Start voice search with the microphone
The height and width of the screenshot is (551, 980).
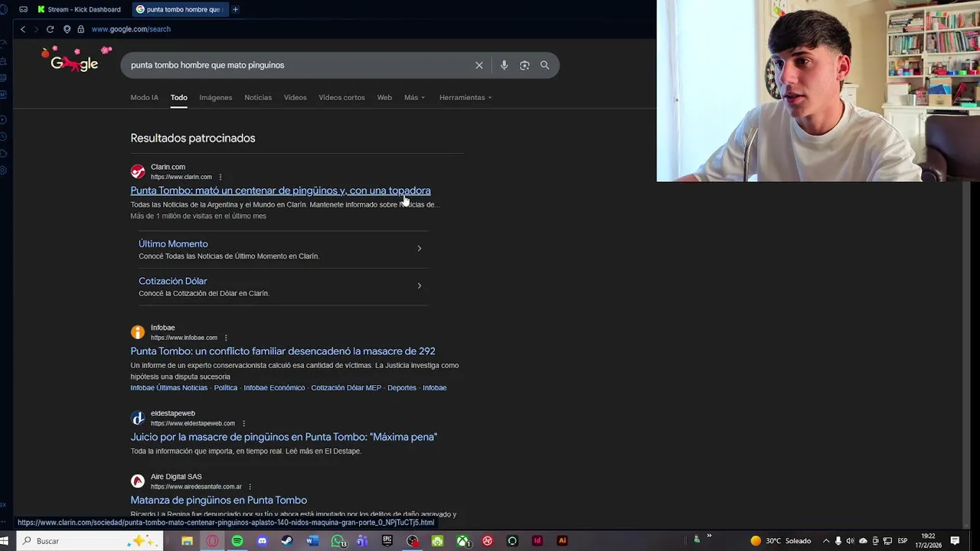(x=504, y=65)
